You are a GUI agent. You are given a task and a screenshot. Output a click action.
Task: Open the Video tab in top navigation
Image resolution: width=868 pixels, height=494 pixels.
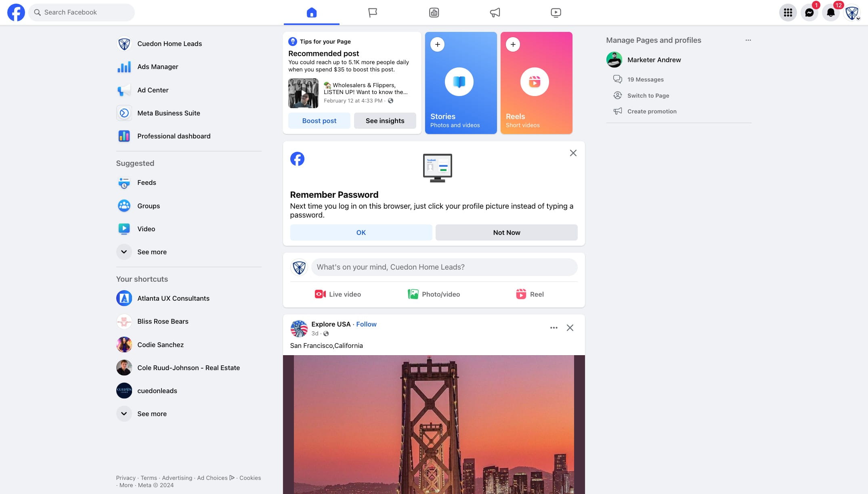(x=556, y=13)
